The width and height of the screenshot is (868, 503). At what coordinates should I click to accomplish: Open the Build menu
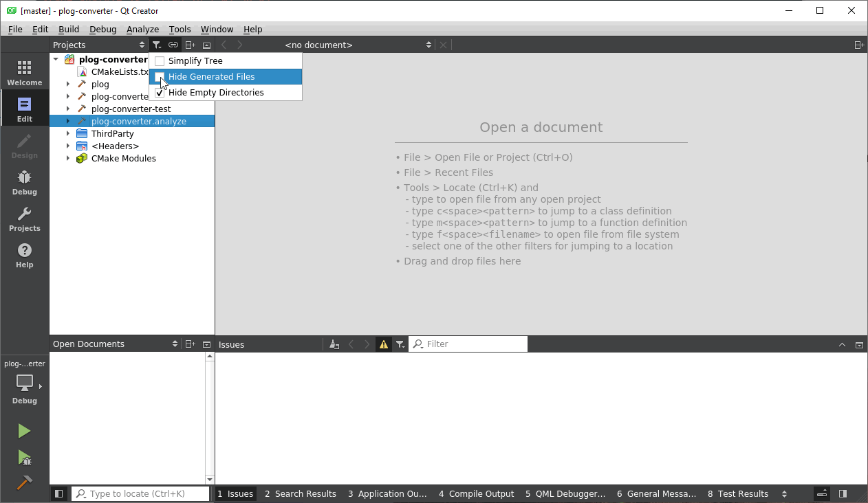coord(69,29)
